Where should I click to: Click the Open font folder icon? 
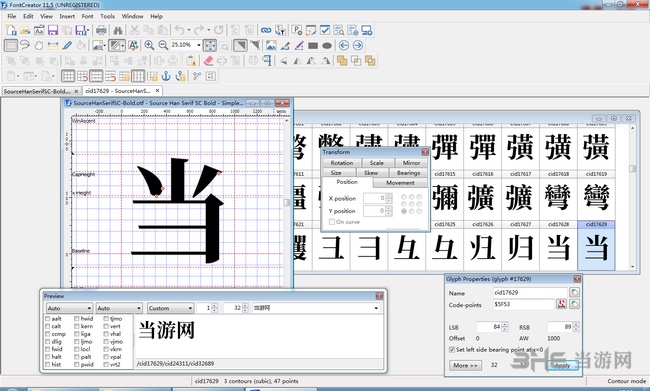pyautogui.click(x=25, y=30)
